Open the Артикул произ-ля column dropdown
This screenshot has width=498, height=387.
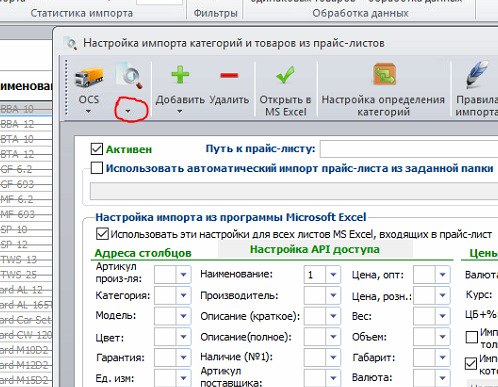point(183,275)
